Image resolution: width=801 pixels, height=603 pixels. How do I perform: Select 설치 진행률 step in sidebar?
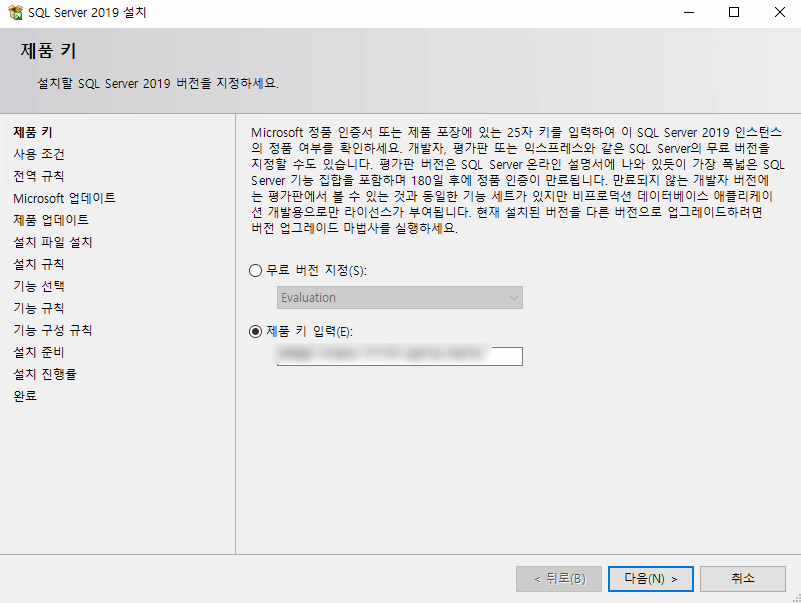45,374
